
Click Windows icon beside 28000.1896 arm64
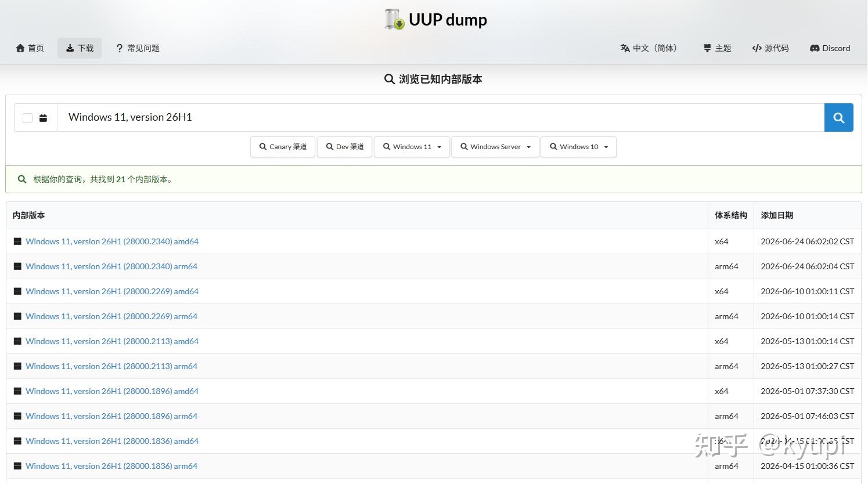tap(17, 416)
